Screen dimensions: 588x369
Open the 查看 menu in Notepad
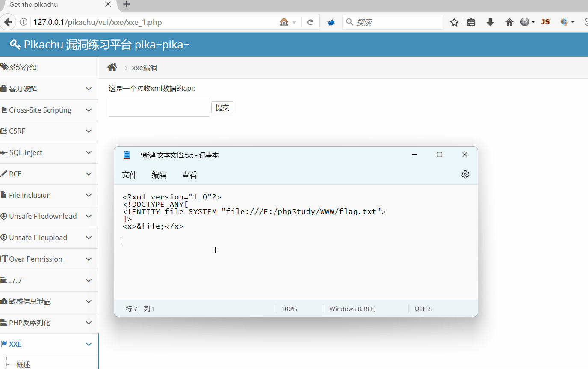[x=189, y=175]
